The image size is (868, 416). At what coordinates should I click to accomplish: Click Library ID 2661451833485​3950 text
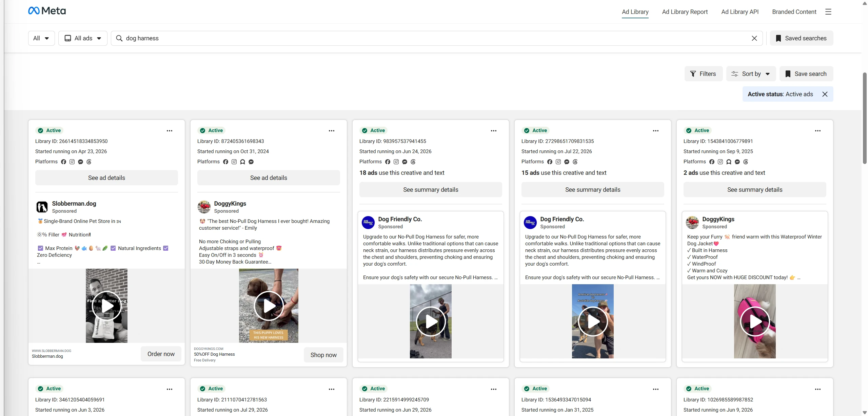(71, 141)
